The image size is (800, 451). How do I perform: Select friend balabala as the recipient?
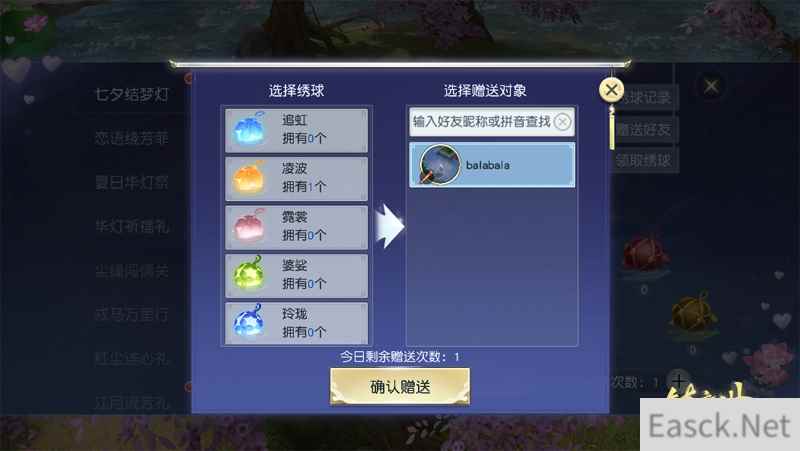click(492, 165)
